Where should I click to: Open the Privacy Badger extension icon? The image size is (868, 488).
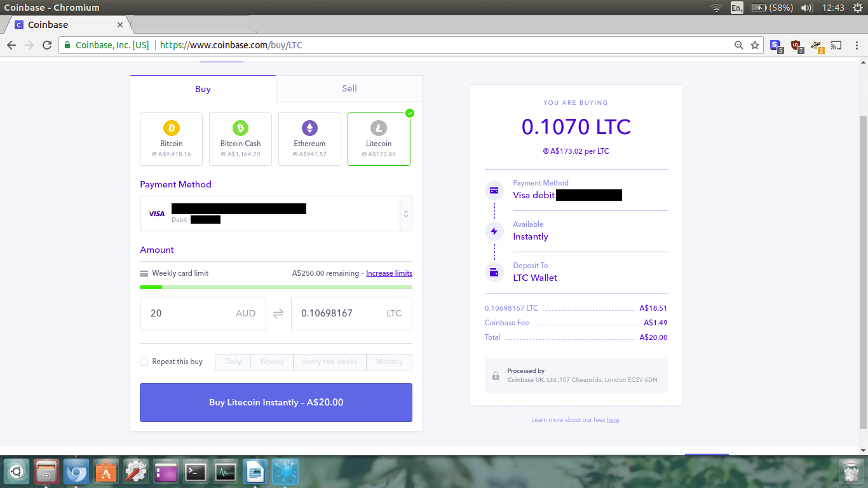[x=817, y=46]
